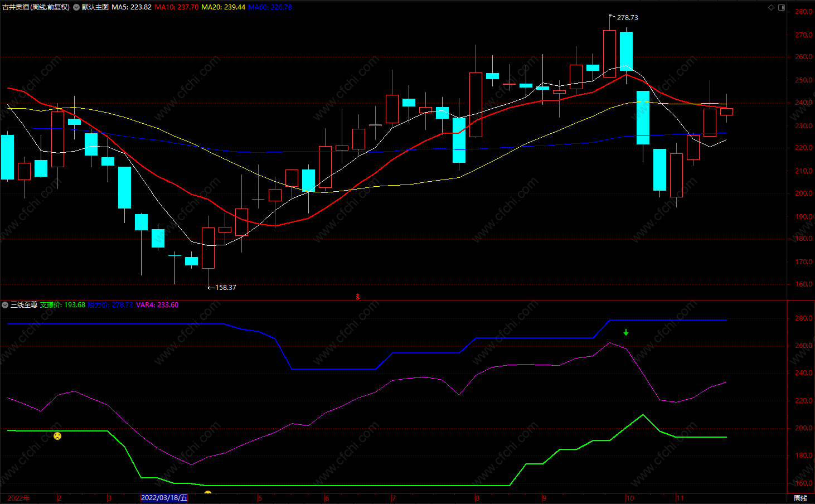Click the 2022年 label on time axis

(x=19, y=498)
